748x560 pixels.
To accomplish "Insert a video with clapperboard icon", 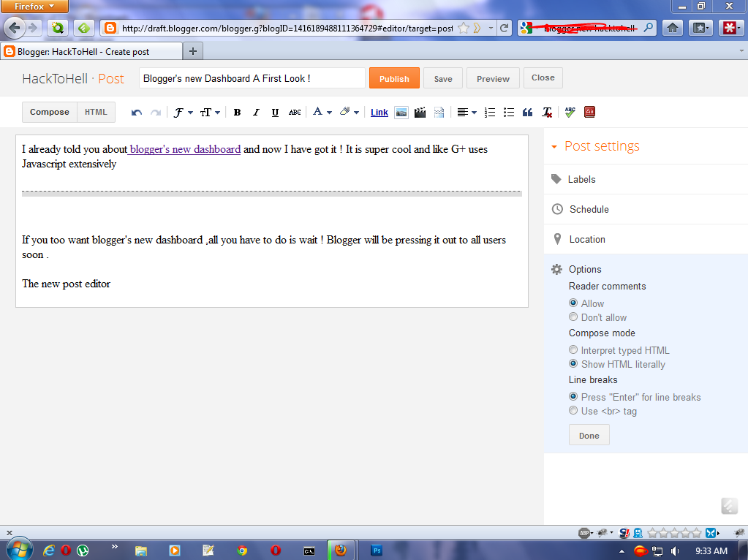I will point(420,113).
